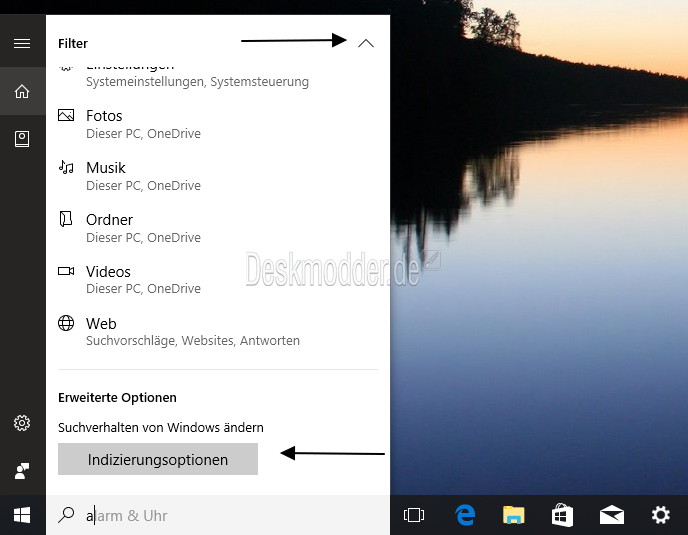
Task: Click the 'Filter' heading
Action: pyautogui.click(x=73, y=43)
